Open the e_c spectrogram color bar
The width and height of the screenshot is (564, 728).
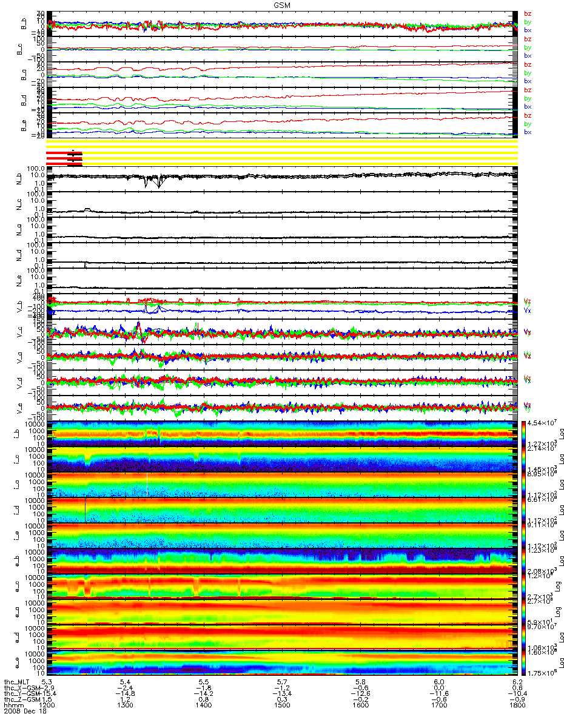(523, 585)
